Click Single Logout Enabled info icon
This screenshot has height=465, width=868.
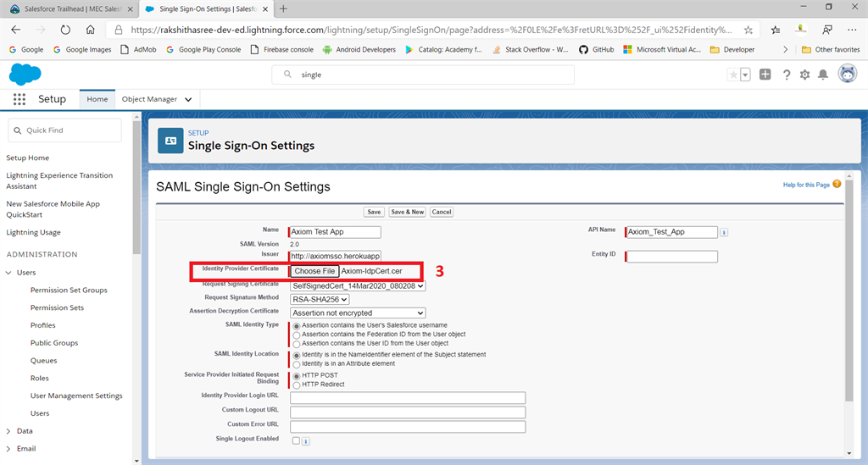[x=305, y=441]
